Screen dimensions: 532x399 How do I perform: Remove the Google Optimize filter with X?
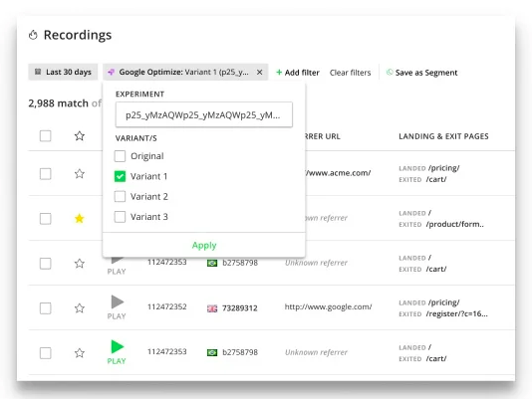[260, 73]
